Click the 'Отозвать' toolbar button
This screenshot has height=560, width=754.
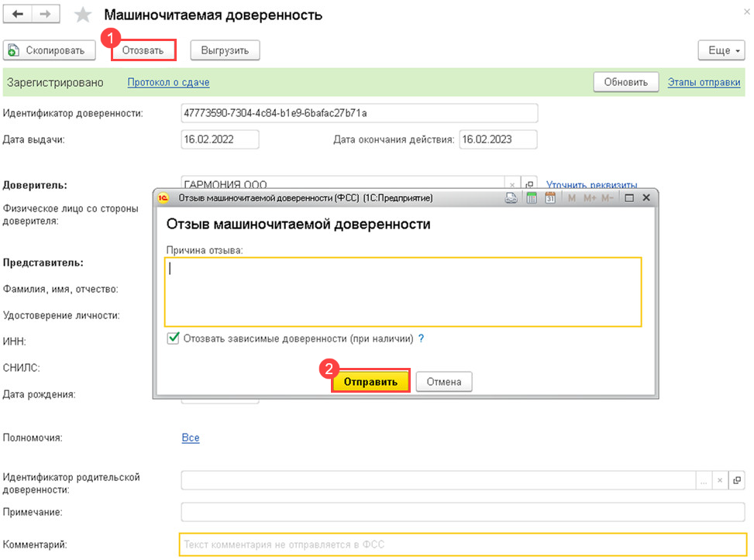click(x=143, y=50)
